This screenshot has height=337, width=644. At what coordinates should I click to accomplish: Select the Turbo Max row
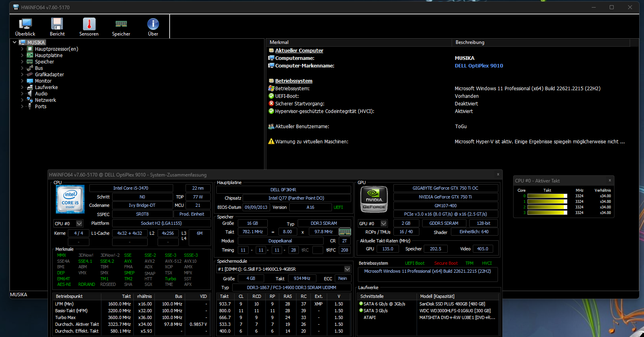tap(131, 317)
